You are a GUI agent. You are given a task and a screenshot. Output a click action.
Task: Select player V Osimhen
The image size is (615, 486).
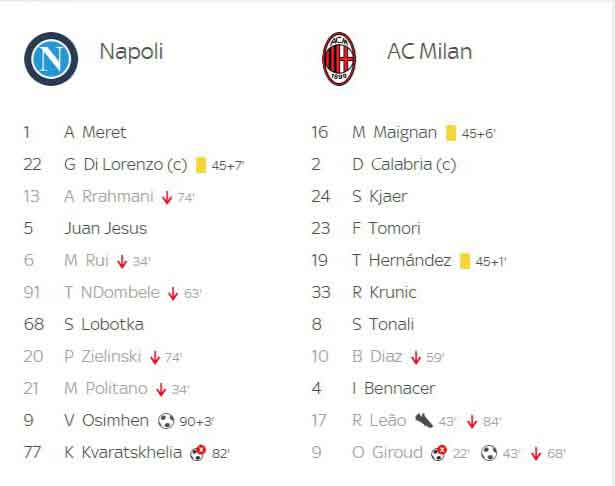click(106, 420)
